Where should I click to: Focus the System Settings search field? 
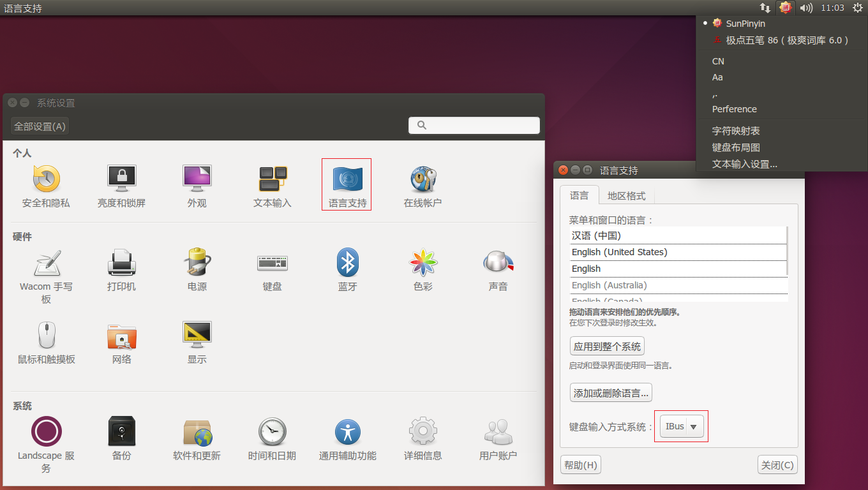474,126
